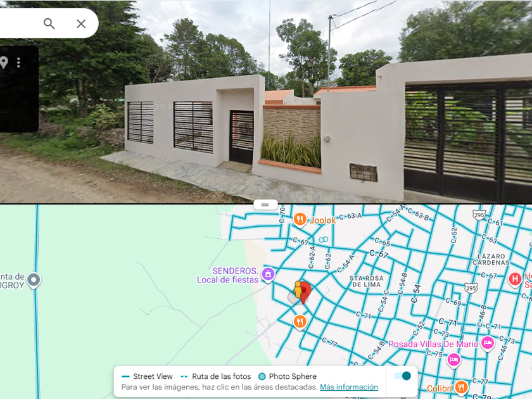Viewport: 532px width, 399px height.
Task: Open the Colibrí restaurant marker
Action: (x=461, y=387)
